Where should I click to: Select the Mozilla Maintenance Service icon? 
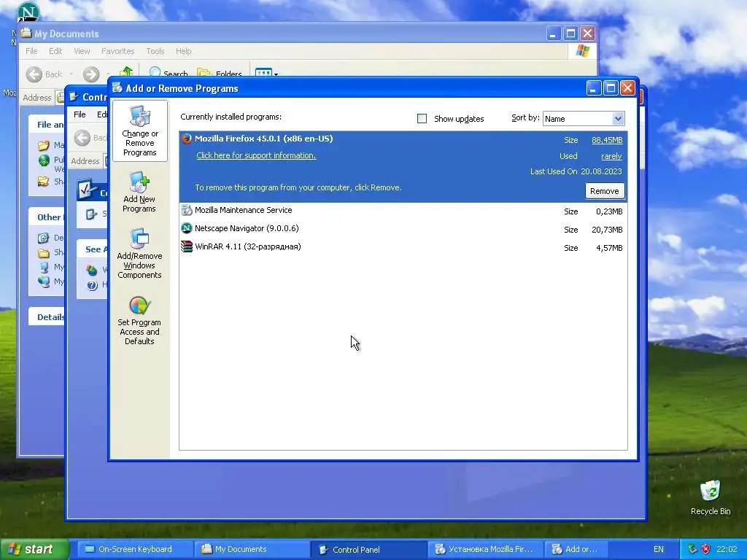(x=187, y=210)
